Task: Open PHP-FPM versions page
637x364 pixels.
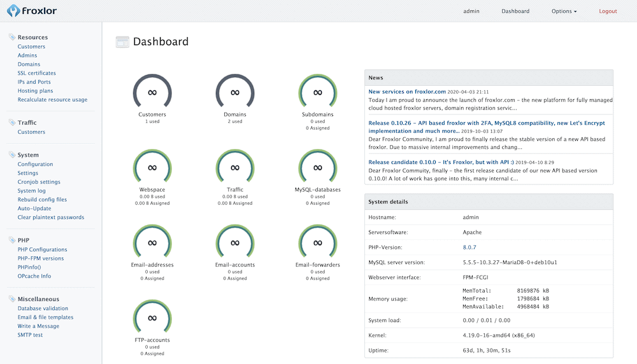Action: 41,258
